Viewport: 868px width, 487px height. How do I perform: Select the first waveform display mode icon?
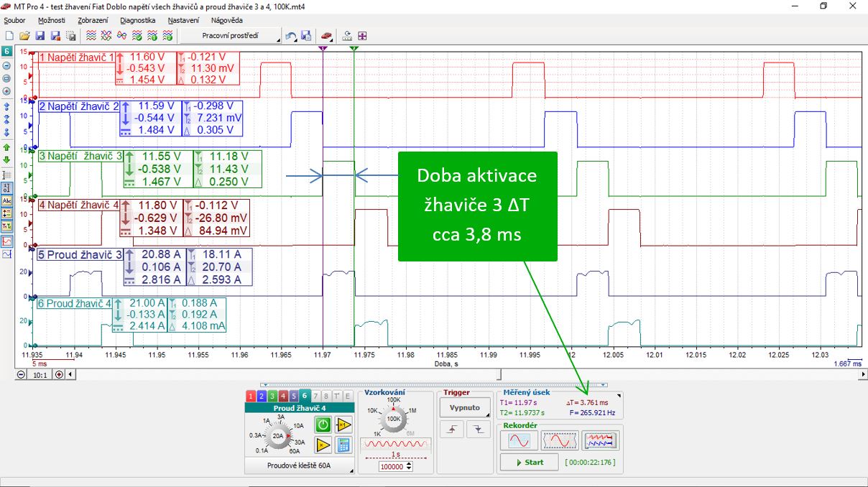coord(91,35)
